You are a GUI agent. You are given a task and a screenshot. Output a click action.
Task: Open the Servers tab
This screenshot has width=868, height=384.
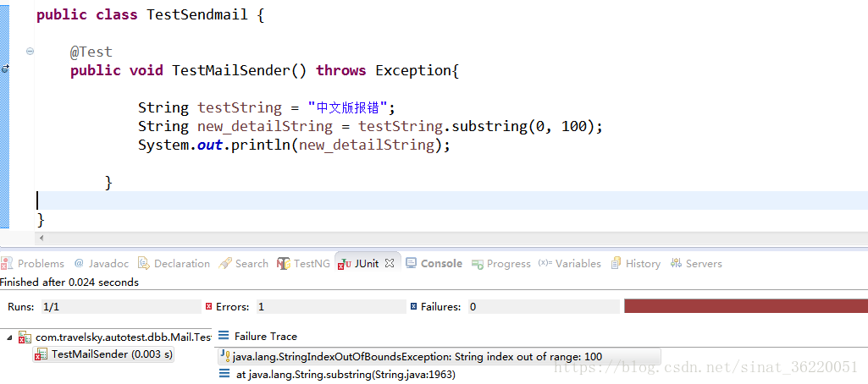[x=696, y=264]
